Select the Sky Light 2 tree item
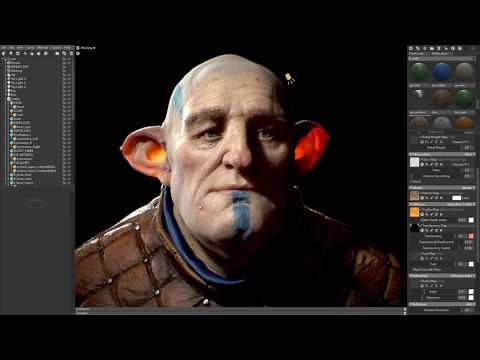Screen dimensions: 480x360 18,83
